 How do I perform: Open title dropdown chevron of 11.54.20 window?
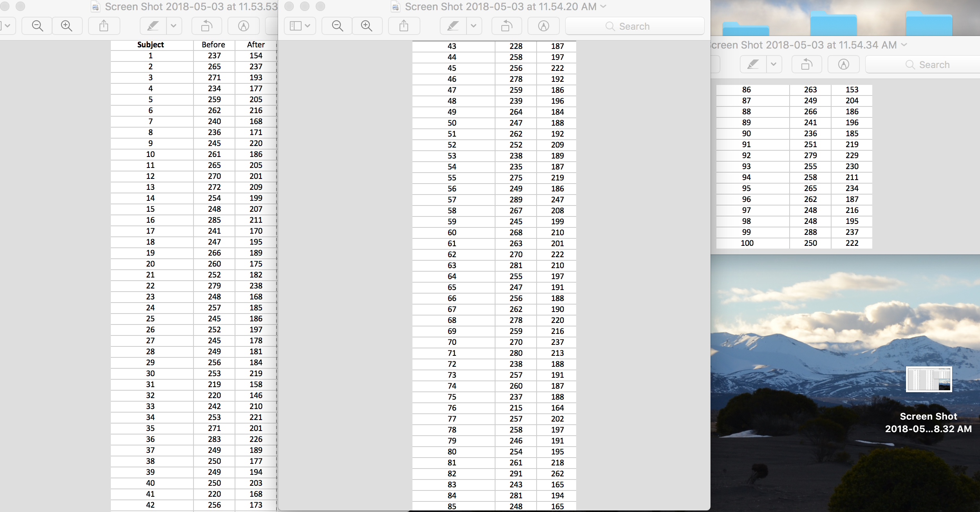click(603, 6)
